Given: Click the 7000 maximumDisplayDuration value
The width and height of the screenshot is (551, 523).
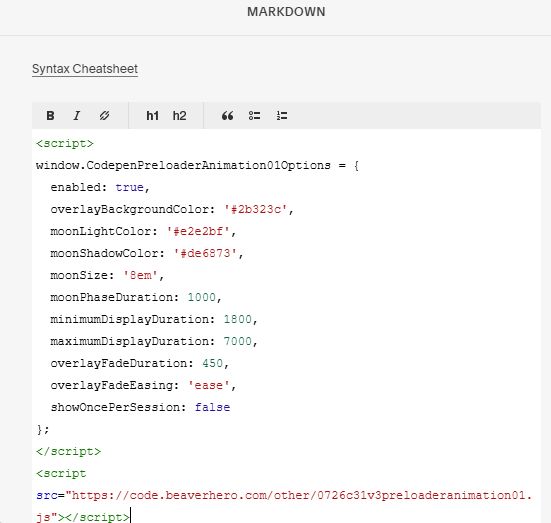Looking at the screenshot, I should point(238,341).
